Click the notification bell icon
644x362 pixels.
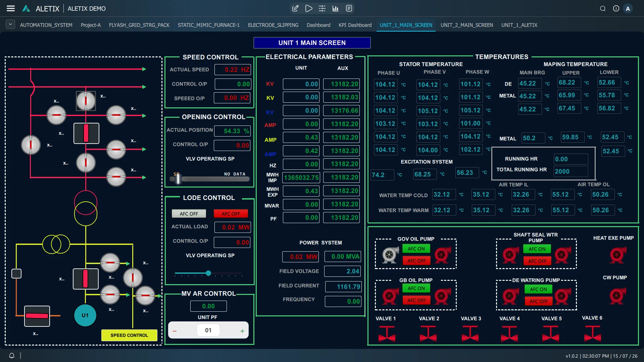coord(12,356)
